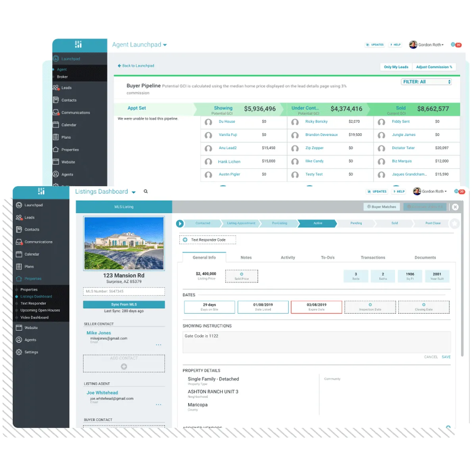The height and width of the screenshot is (466, 476).
Task: Open Upcoming Open Houses submenu item
Action: [x=40, y=311]
